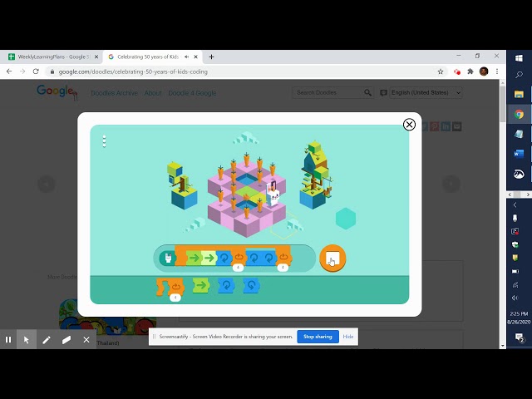Click the doodle search magnifier icon

(367, 92)
